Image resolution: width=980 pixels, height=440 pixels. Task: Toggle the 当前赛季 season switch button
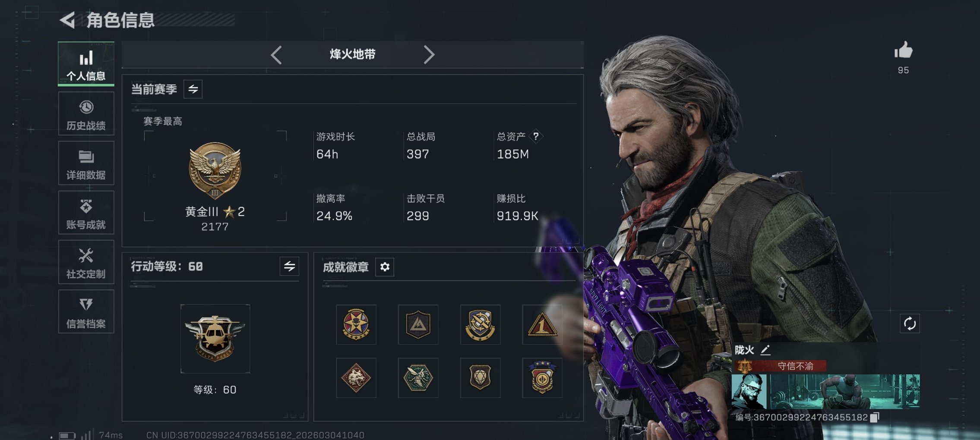click(x=193, y=89)
